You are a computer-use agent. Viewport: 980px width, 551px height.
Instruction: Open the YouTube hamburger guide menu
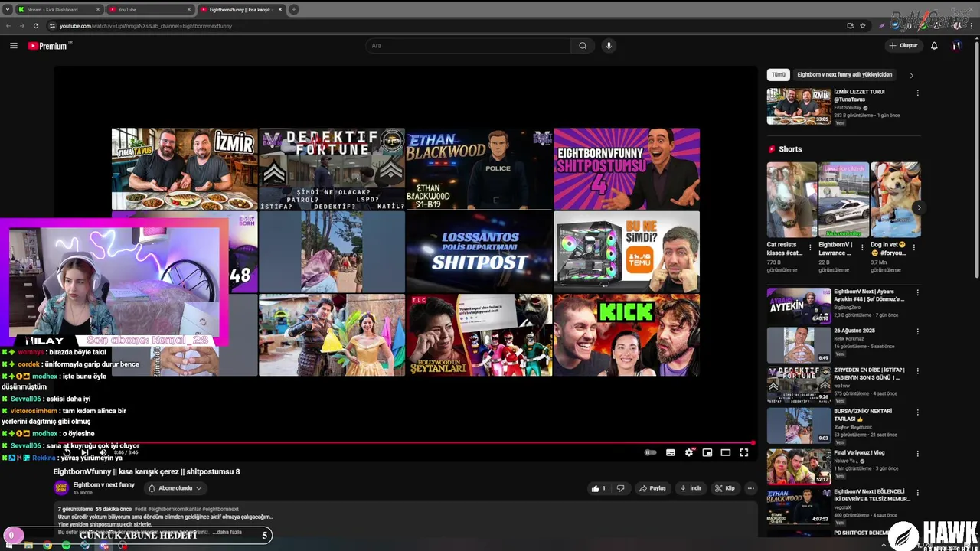(x=13, y=46)
